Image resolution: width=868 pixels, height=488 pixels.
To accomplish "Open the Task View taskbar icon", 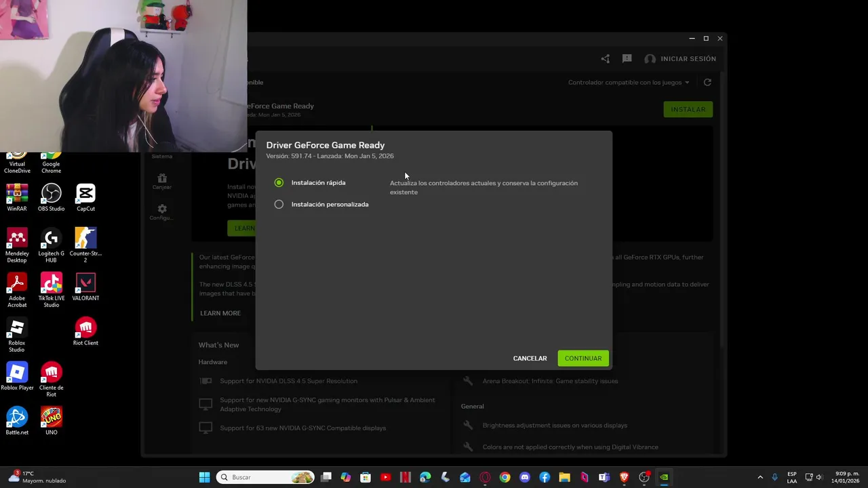I will [326, 477].
